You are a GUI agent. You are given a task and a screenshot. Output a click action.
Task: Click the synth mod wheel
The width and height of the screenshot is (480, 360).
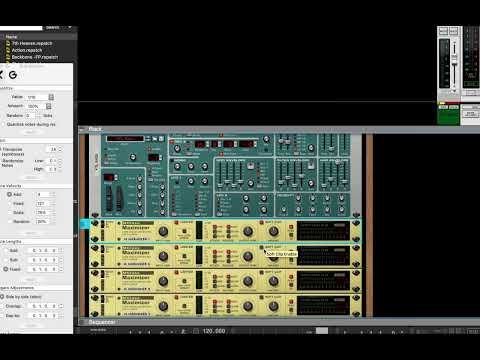120,198
